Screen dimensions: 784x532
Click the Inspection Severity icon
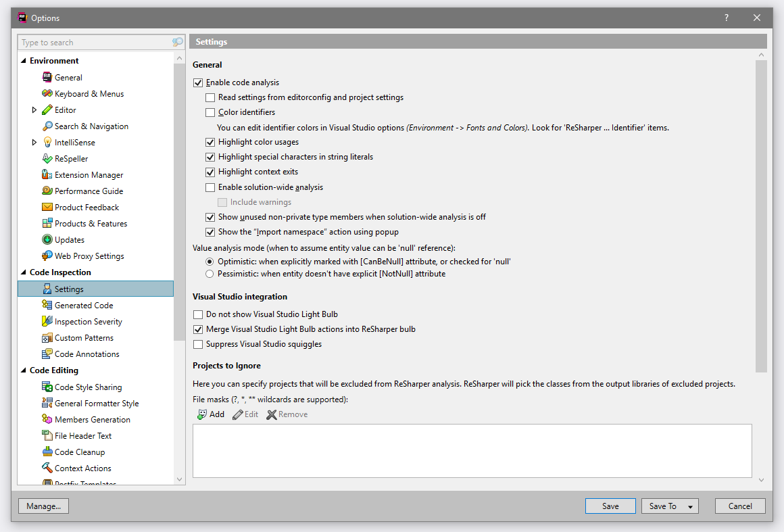click(47, 321)
